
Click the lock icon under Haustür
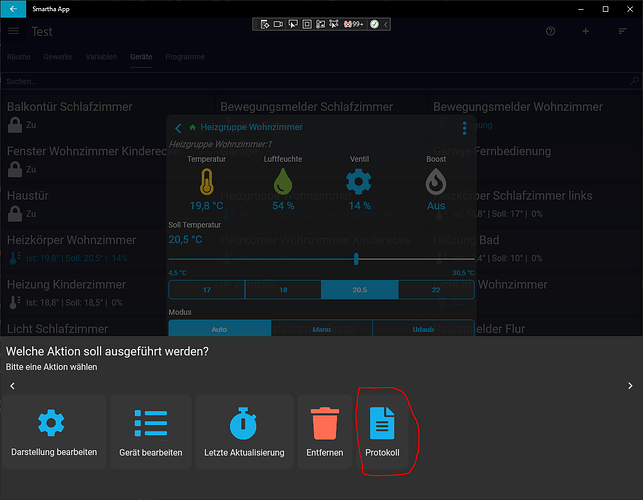tap(15, 214)
